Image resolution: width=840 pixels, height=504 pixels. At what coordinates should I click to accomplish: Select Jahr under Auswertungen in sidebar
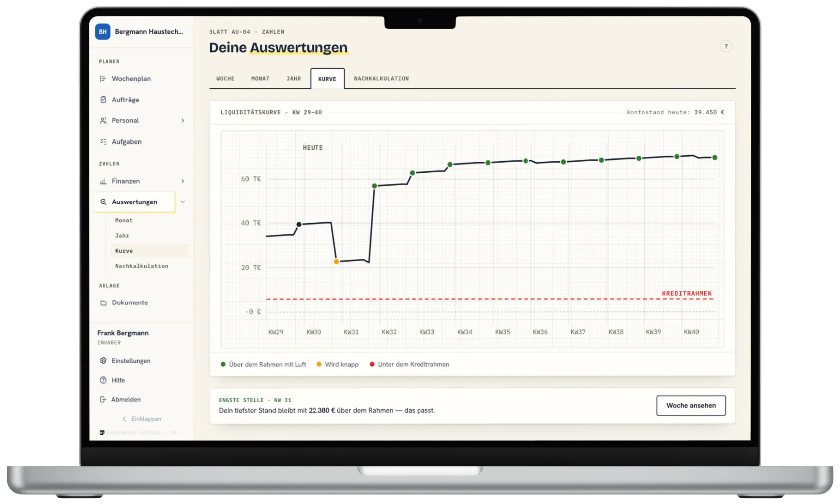pos(122,236)
